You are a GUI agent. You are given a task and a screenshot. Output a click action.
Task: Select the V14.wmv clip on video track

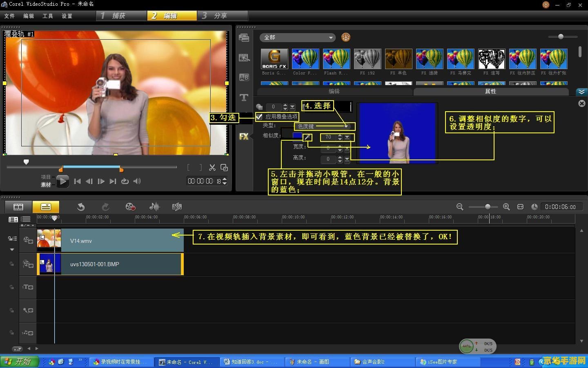pos(110,240)
